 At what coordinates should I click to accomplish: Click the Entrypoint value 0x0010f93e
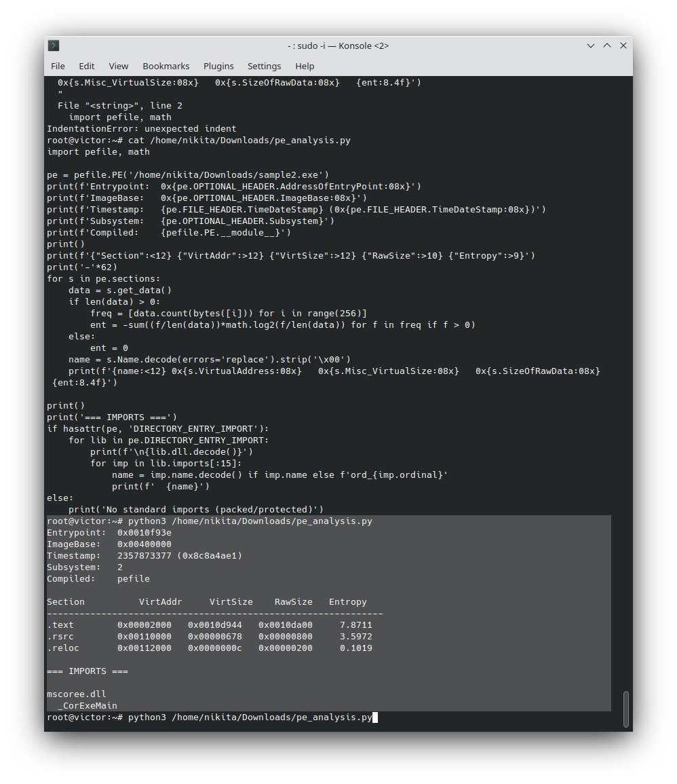coord(144,532)
